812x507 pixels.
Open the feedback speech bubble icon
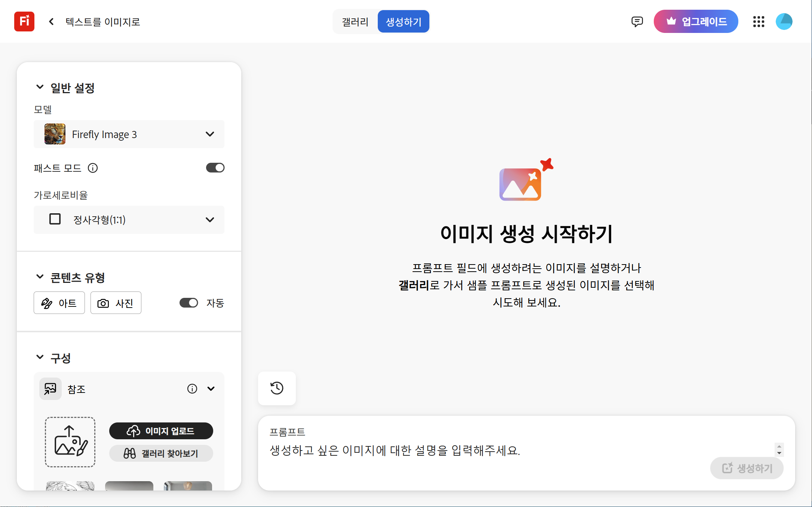pos(637,22)
